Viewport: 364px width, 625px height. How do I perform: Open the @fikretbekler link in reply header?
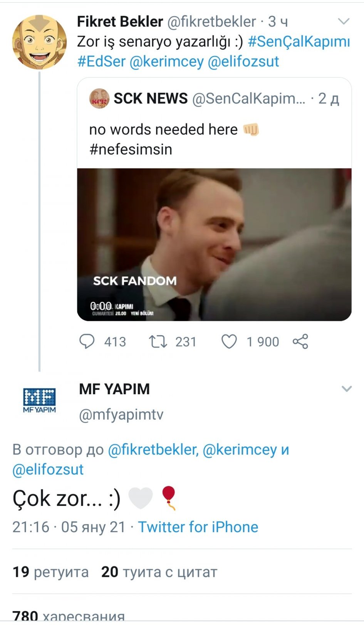tap(153, 450)
